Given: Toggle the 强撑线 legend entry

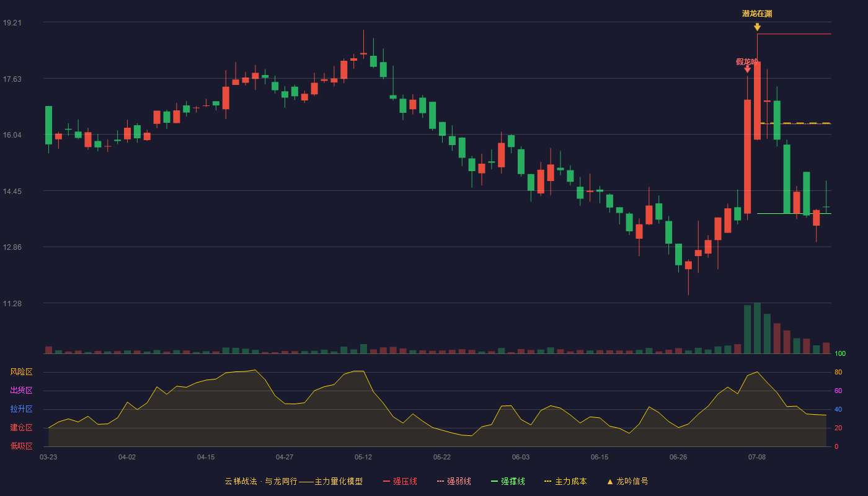Looking at the screenshot, I should click(508, 481).
